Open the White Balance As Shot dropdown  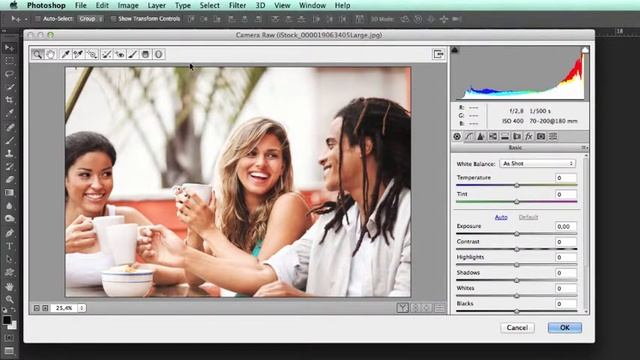click(x=538, y=164)
